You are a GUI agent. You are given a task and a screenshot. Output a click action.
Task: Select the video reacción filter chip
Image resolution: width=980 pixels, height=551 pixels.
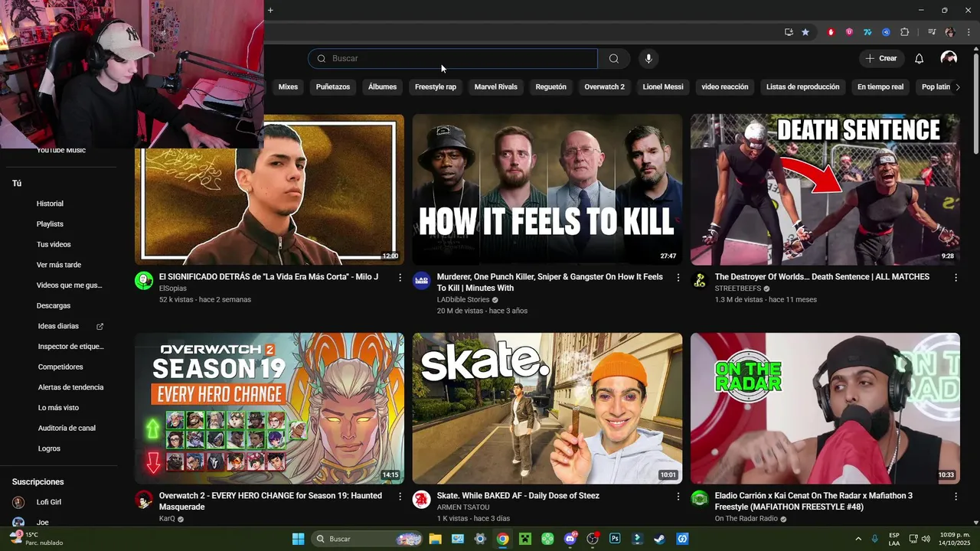725,87
